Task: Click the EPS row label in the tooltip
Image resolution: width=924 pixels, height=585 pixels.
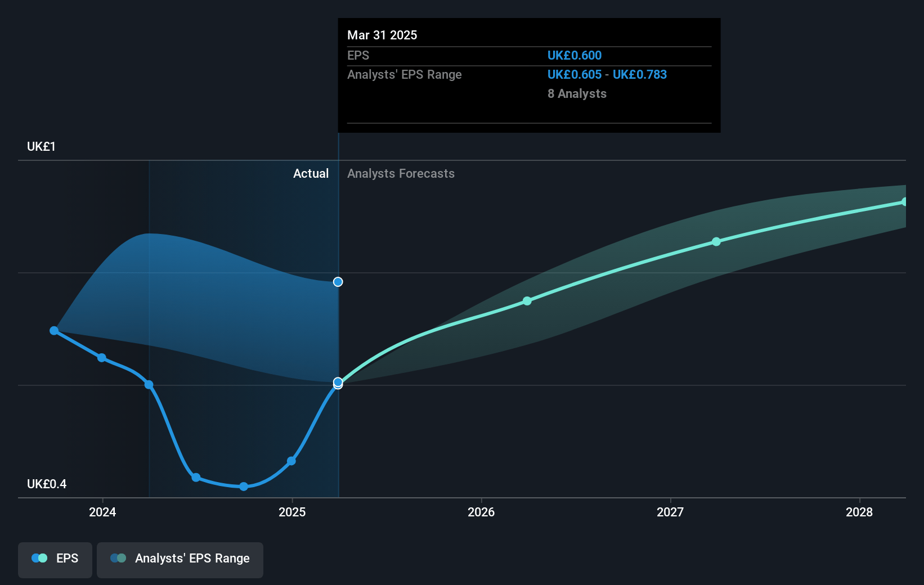Action: point(358,56)
